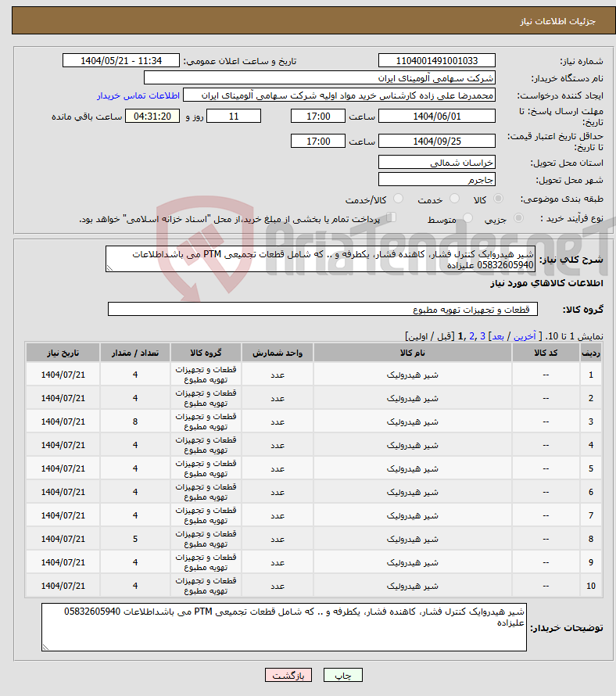Click the response deadline time 17:00 field

click(x=318, y=117)
